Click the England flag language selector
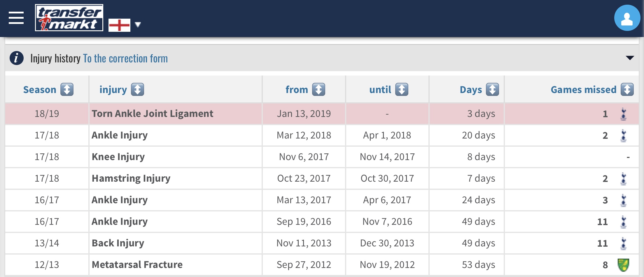Image resolution: width=644 pixels, height=277 pixels. 119,25
